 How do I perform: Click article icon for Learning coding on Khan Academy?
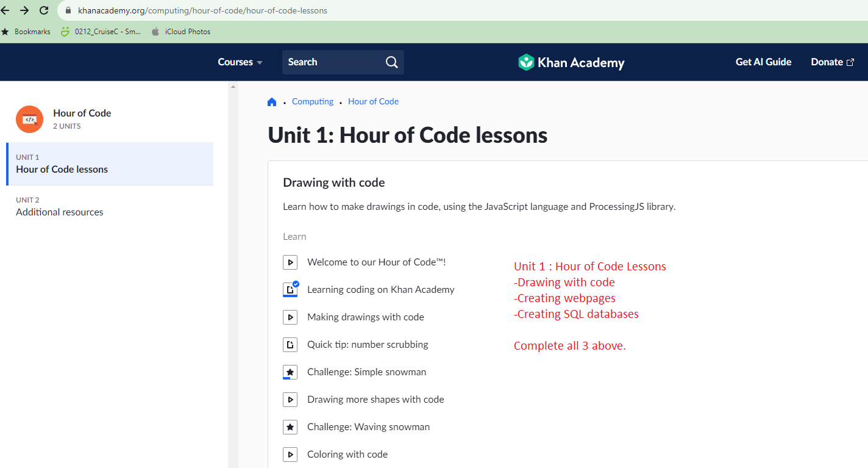click(x=290, y=290)
